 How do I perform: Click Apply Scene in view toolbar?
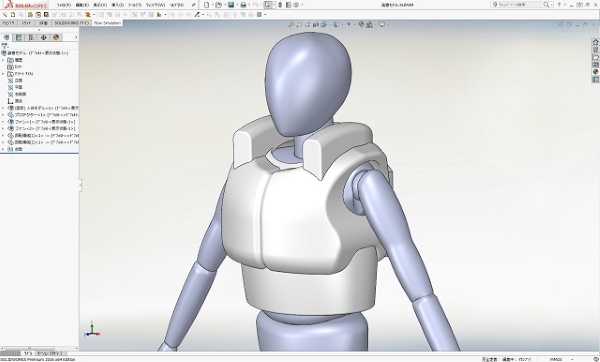click(369, 24)
